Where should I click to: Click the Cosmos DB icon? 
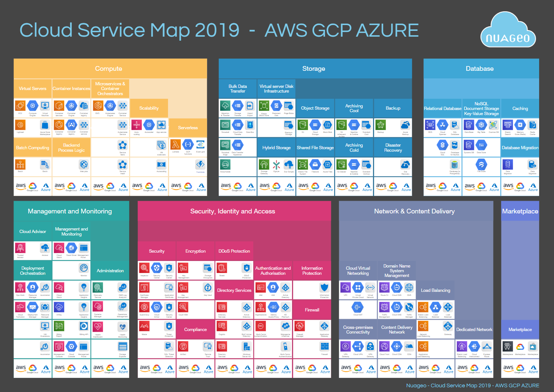tap(493, 125)
